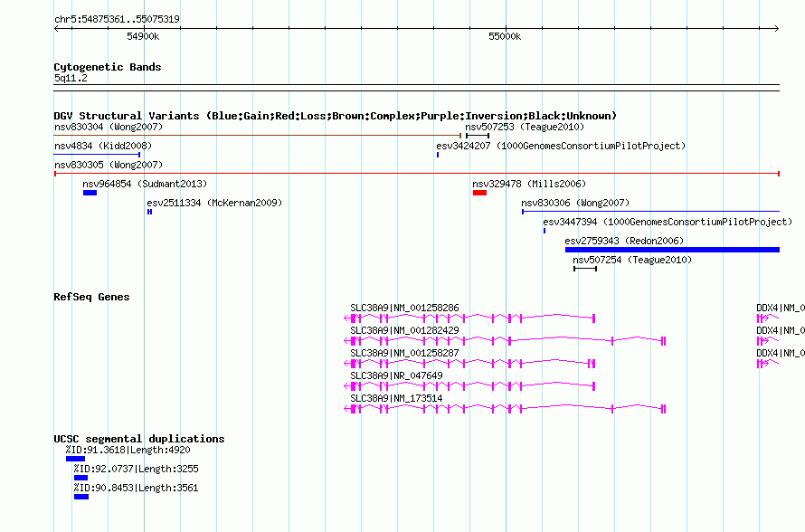Select the brown nsv830304 complex variant line
This screenshot has height=532, width=805.
click(x=258, y=136)
